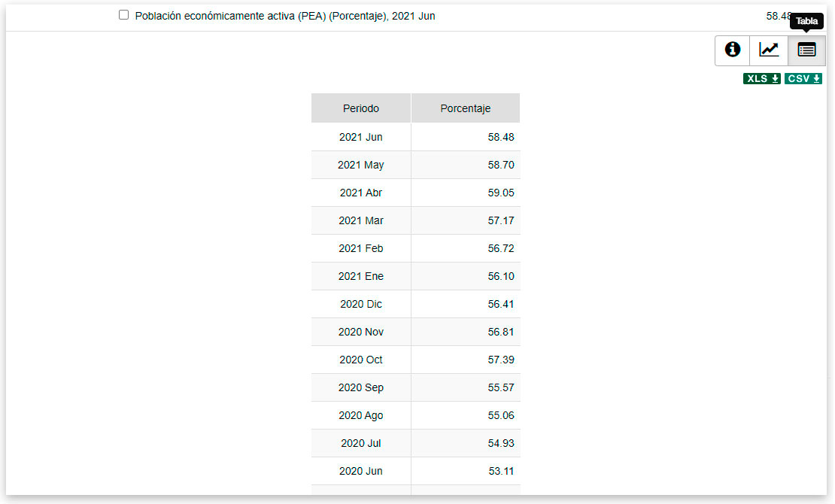Viewport: 835px width, 504px height.
Task: Click the 59.05 value for 2021 Abr
Action: click(x=500, y=193)
